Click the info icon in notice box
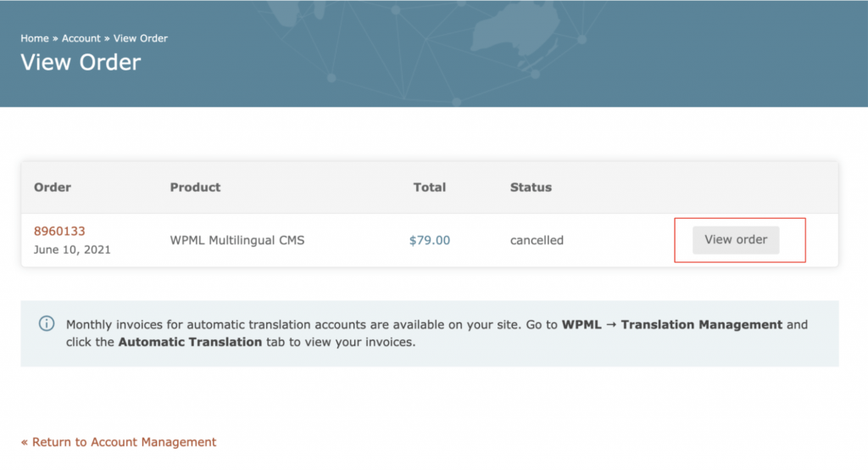 (x=47, y=323)
